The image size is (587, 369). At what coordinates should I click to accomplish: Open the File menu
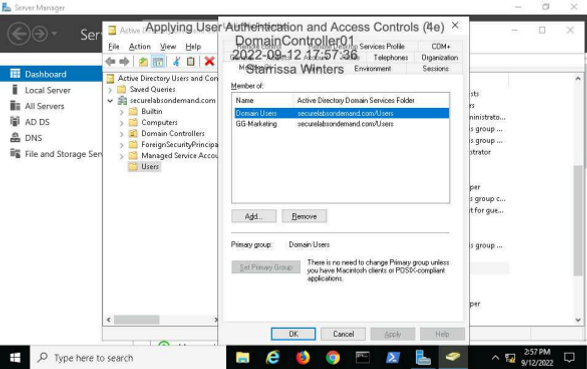(114, 46)
